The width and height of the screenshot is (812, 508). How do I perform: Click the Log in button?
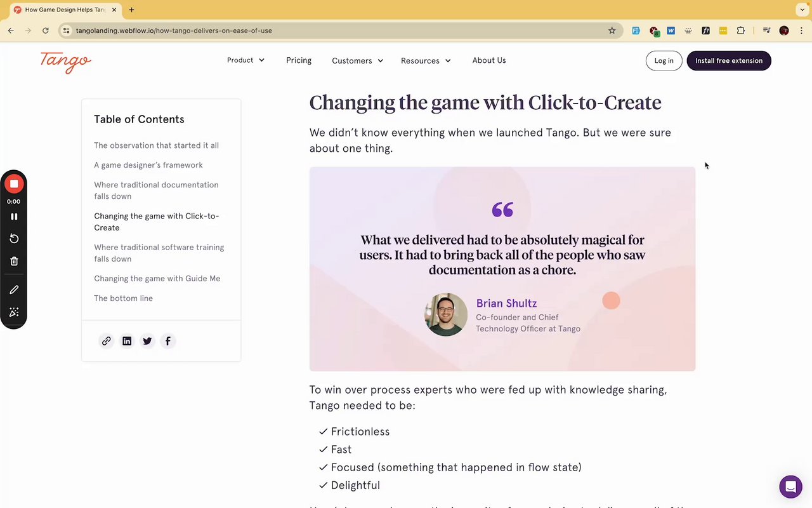click(664, 61)
